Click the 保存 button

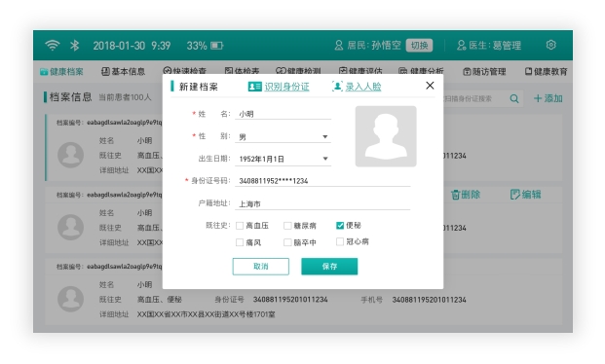(x=329, y=267)
